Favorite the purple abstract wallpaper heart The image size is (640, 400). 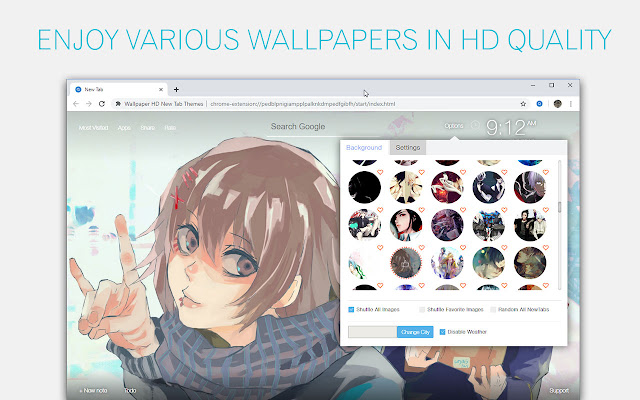click(463, 210)
